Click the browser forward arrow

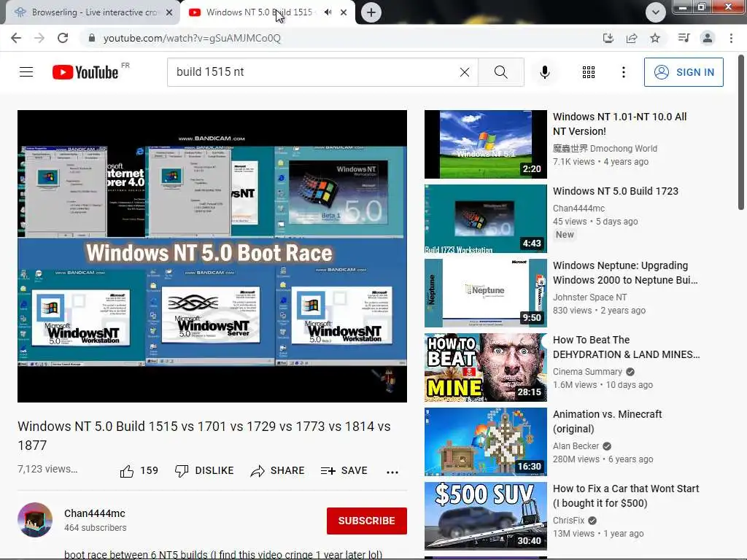pyautogui.click(x=39, y=38)
